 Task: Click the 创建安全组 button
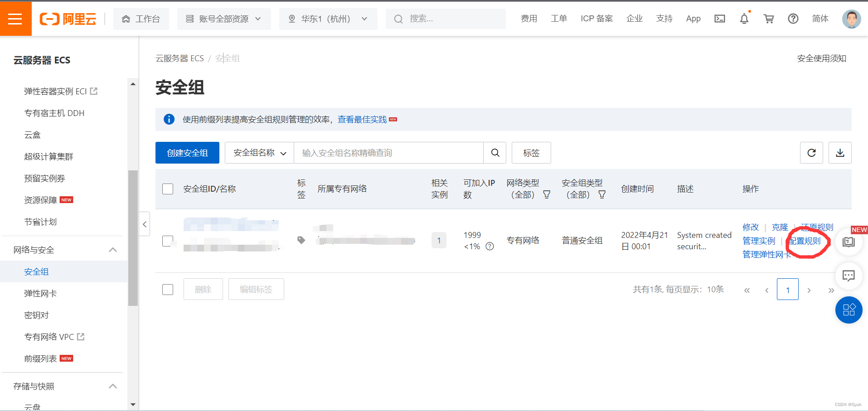pos(187,153)
